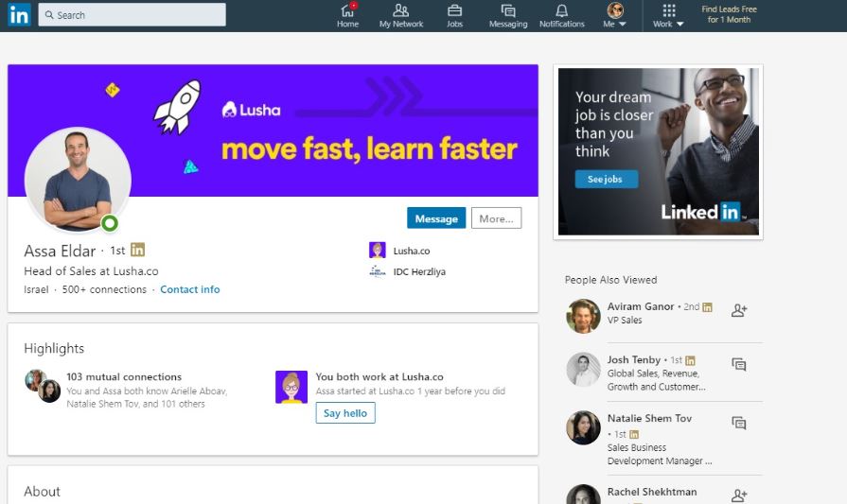Open Notifications bell icon

pos(562,16)
